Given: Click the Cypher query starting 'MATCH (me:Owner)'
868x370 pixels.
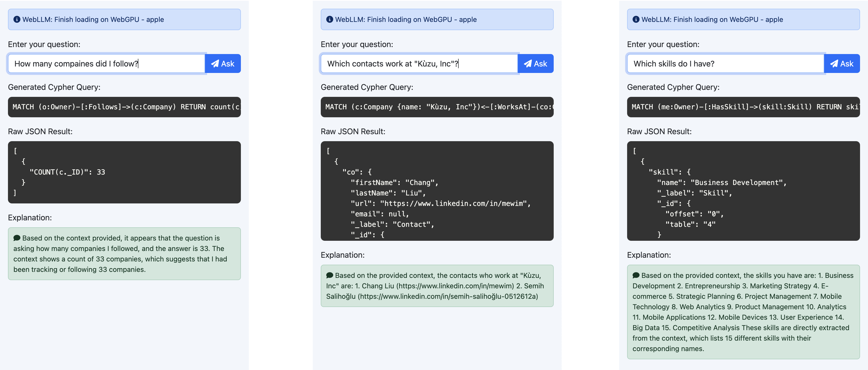Looking at the screenshot, I should click(x=743, y=107).
